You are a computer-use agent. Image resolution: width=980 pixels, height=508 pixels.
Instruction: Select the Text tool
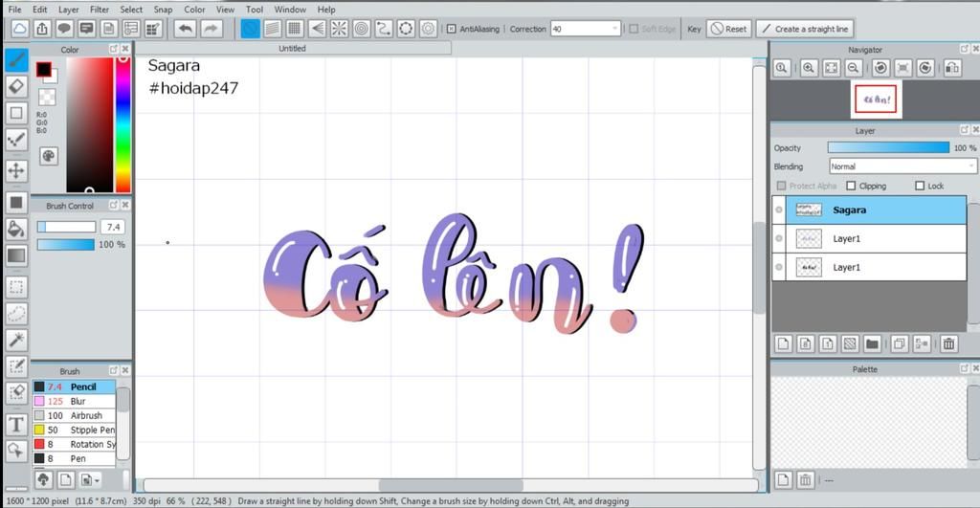pos(17,425)
